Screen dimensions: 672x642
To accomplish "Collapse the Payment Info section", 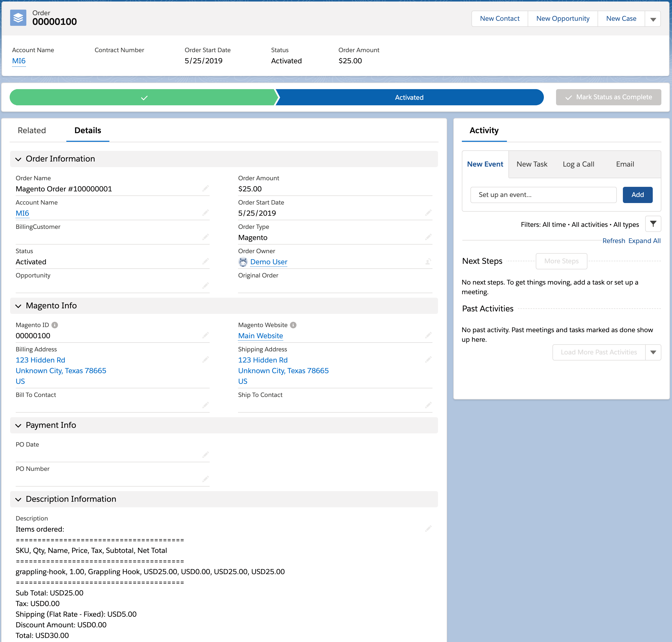I will (x=18, y=425).
